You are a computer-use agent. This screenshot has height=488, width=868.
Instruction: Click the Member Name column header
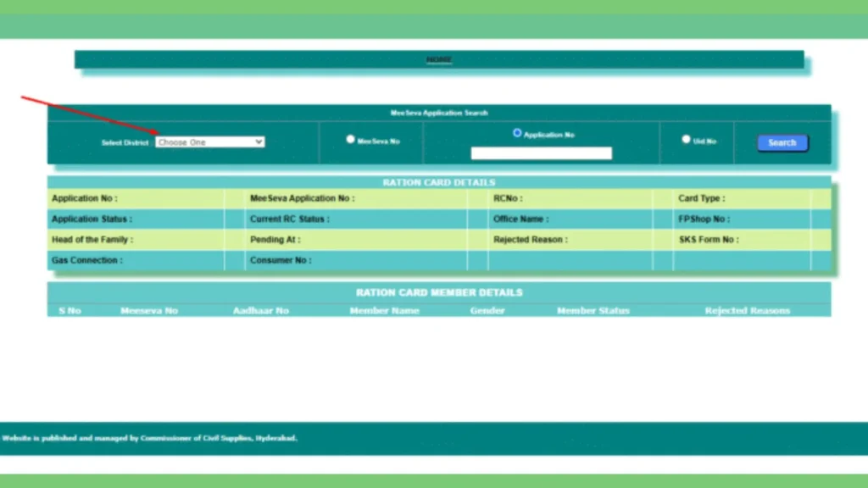384,311
